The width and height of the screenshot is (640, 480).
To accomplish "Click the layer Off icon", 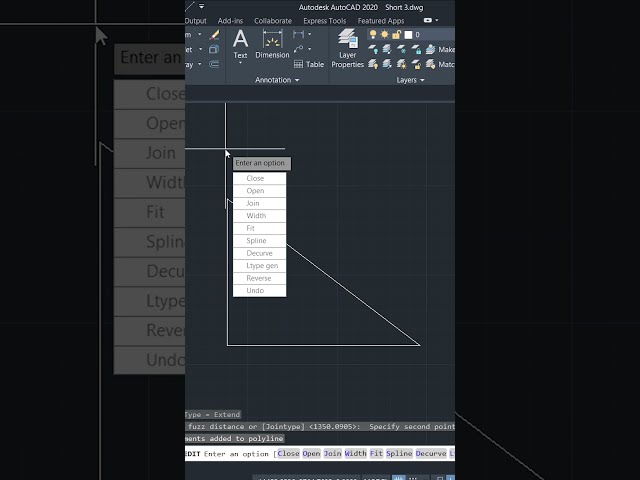I will (373, 49).
